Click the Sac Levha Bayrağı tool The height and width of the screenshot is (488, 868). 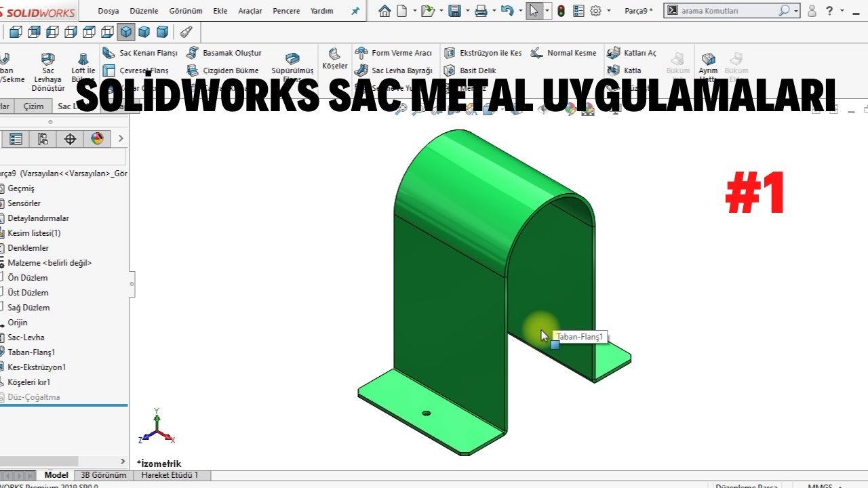pyautogui.click(x=393, y=70)
